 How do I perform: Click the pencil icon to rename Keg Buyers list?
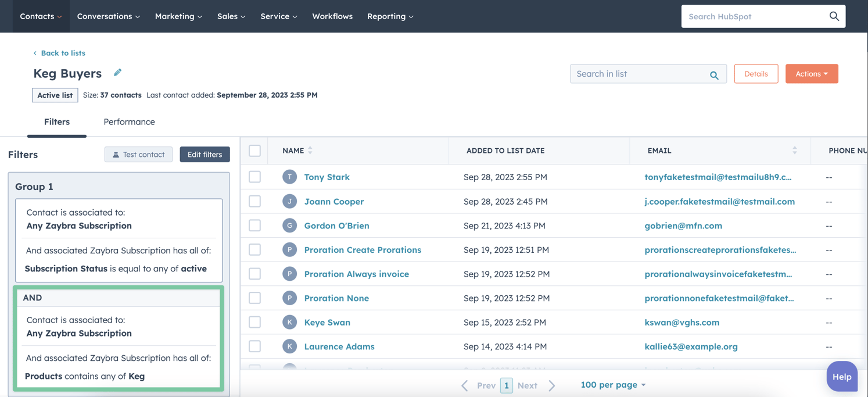117,72
